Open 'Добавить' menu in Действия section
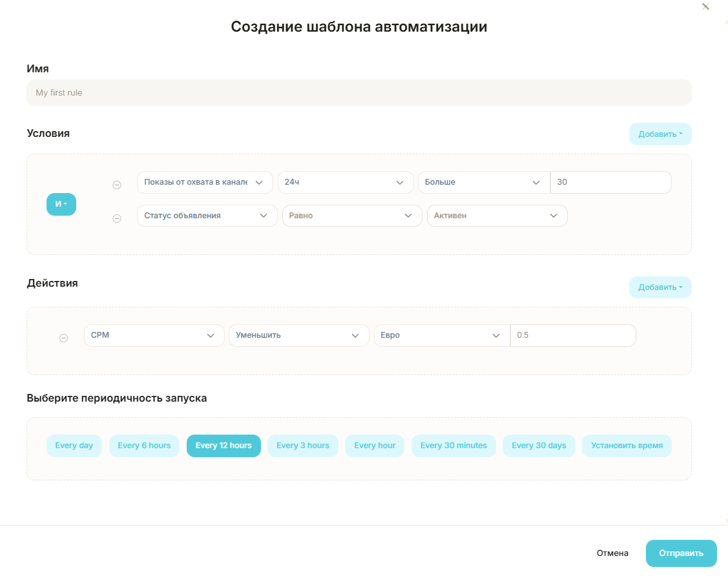The width and height of the screenshot is (728, 576). pyautogui.click(x=660, y=287)
